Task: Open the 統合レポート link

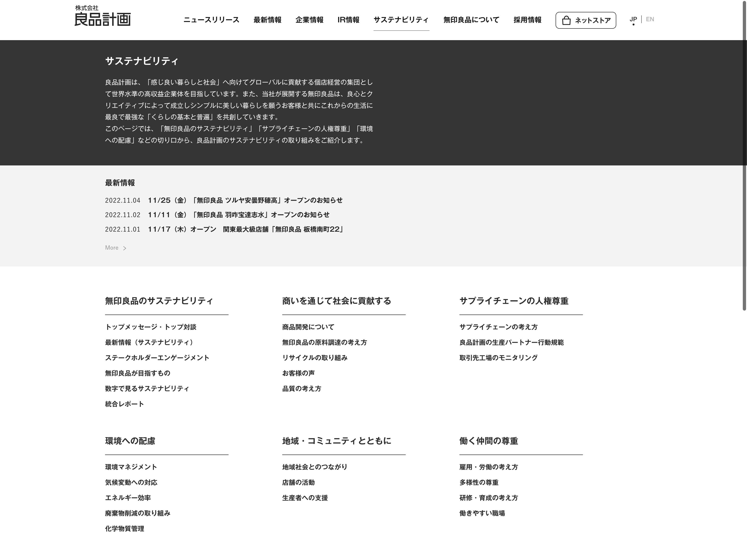Action: (124, 404)
